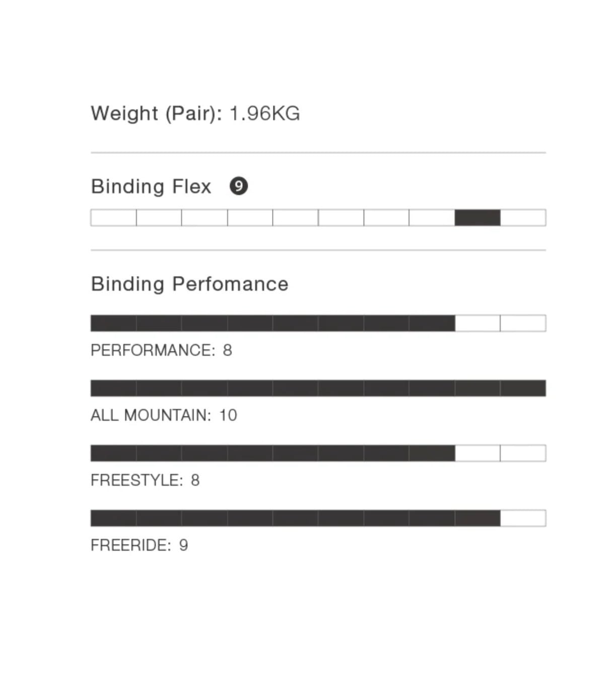Click the Binding Flex 9 badge icon

click(x=239, y=186)
